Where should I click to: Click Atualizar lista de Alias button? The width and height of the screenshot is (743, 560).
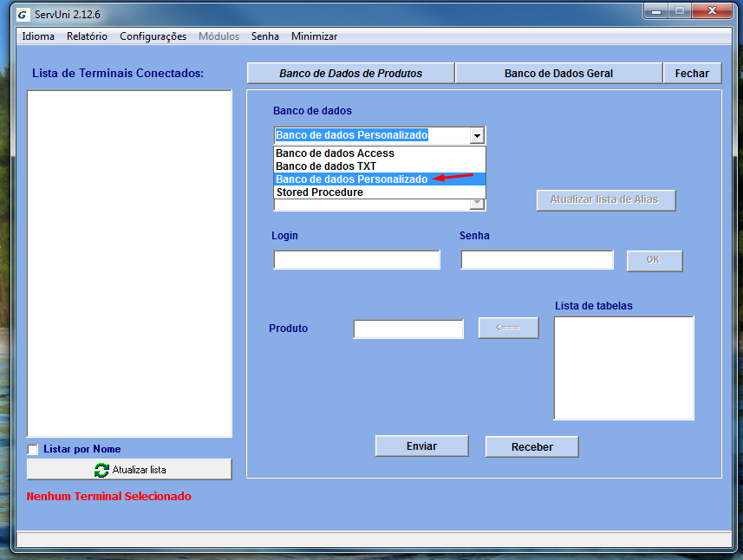pyautogui.click(x=606, y=200)
